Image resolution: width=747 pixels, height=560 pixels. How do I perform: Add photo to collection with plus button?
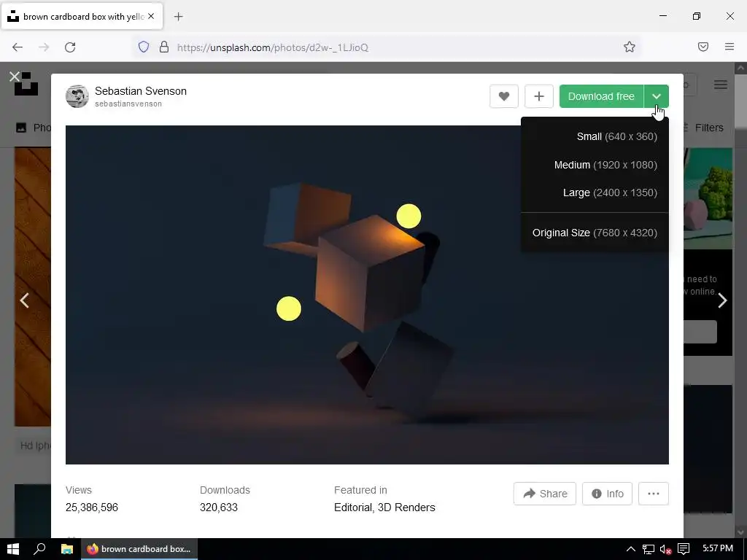coord(539,96)
